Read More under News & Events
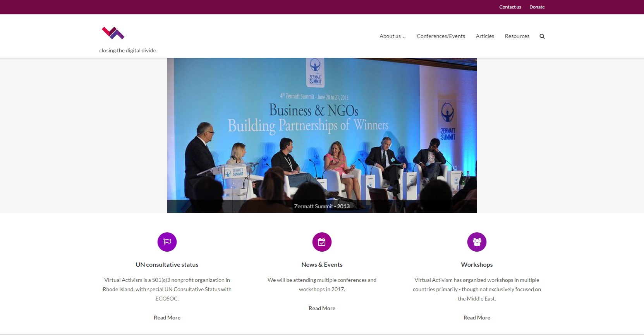Viewport: 644px width, 335px height. 322,308
